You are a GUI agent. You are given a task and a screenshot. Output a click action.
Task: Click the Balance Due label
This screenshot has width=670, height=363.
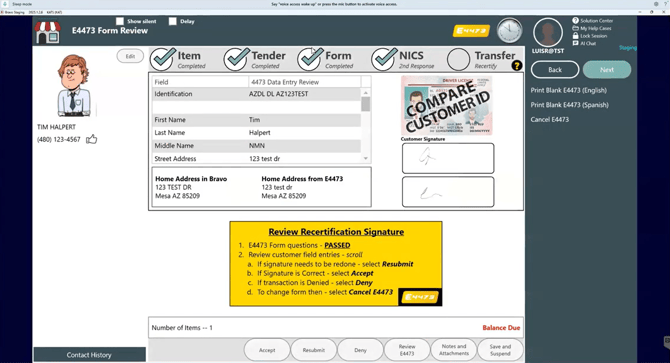point(501,328)
